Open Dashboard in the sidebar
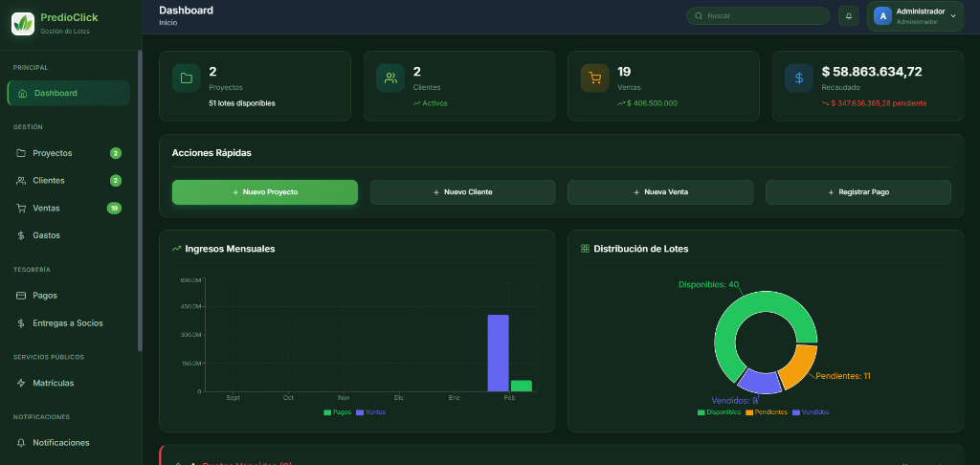Image resolution: width=980 pixels, height=465 pixels. point(69,93)
